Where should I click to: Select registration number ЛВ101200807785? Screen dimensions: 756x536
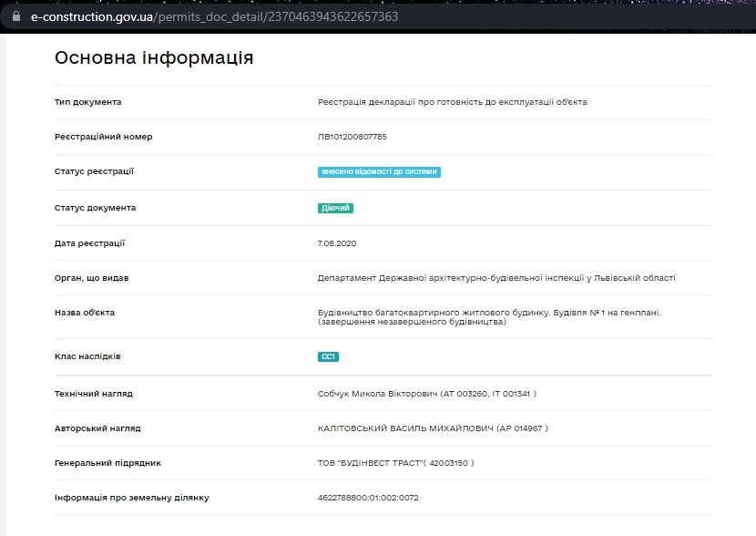tap(352, 137)
